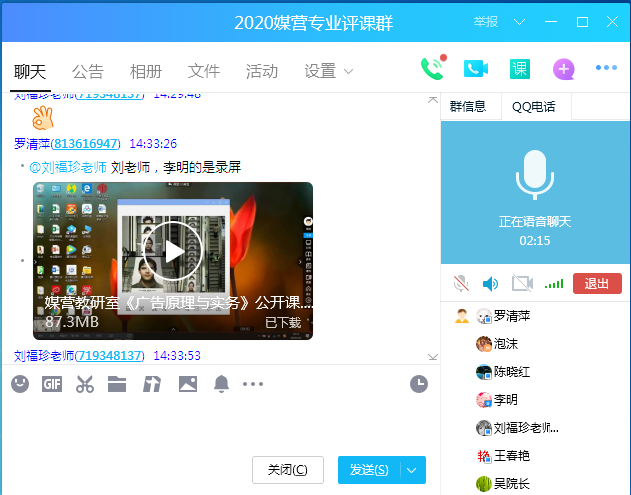
Task: Open the group class (课) feature
Action: click(520, 68)
